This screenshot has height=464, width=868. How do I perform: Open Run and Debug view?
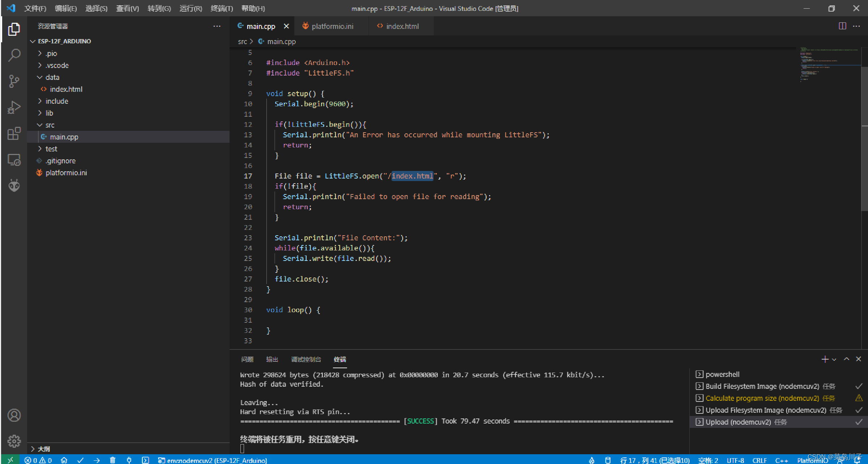pos(14,107)
